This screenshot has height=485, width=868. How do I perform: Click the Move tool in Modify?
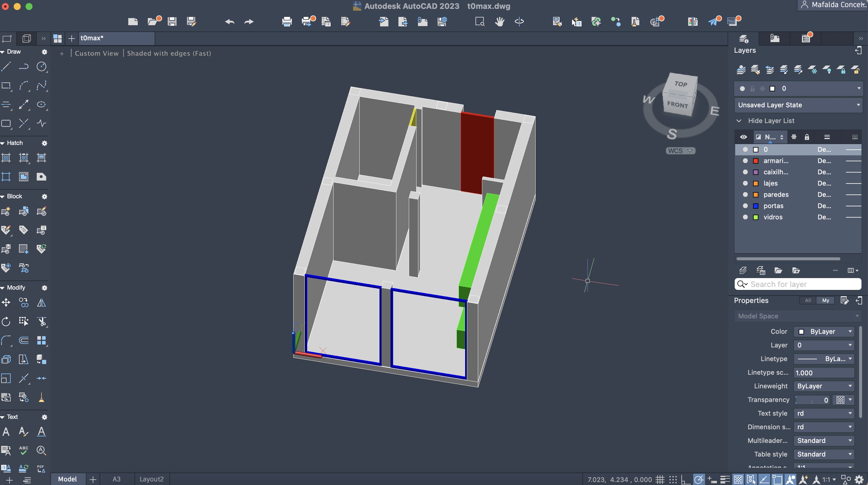point(6,303)
